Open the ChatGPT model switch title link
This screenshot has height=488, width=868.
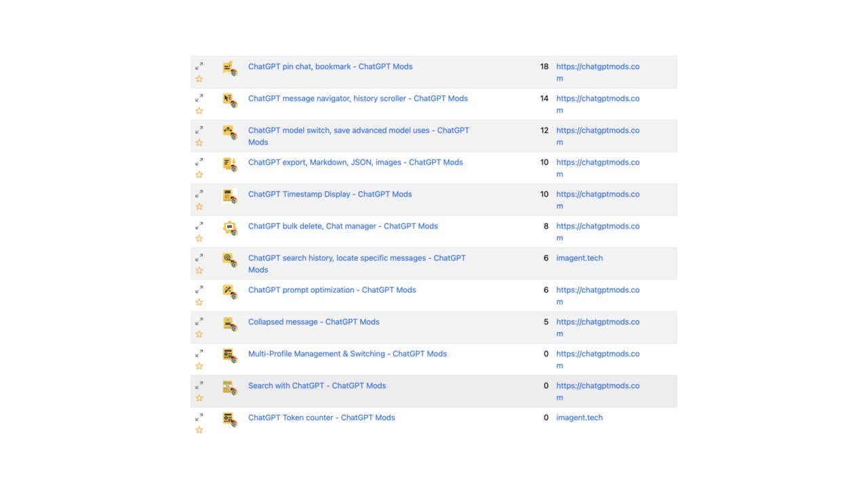point(359,136)
